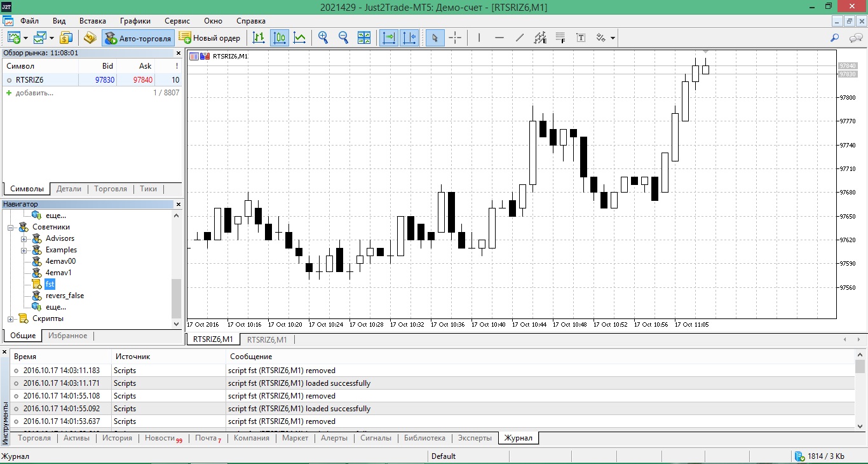Select the horizontal line drawing tool
868x464 pixels.
tap(499, 38)
